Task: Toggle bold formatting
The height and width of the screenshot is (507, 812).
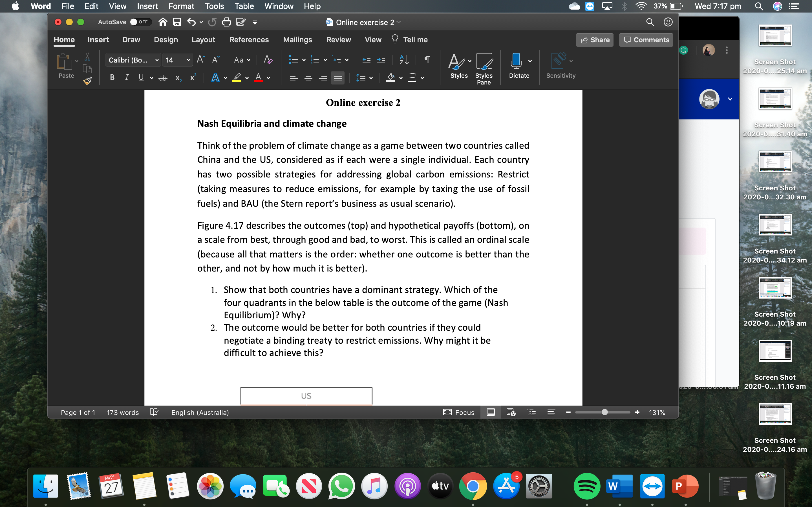Action: pyautogui.click(x=112, y=77)
